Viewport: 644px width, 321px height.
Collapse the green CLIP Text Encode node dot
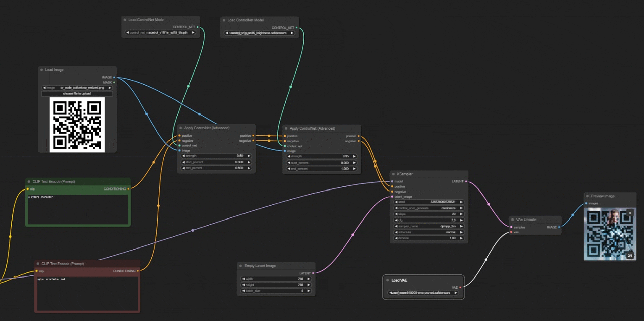[x=29, y=182]
